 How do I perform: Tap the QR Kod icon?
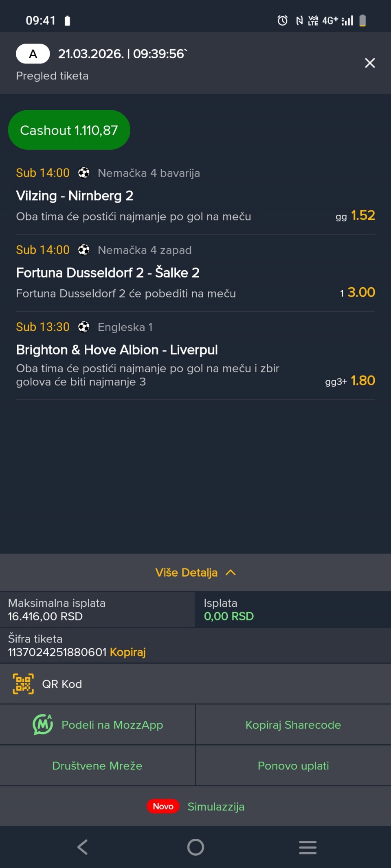23,684
